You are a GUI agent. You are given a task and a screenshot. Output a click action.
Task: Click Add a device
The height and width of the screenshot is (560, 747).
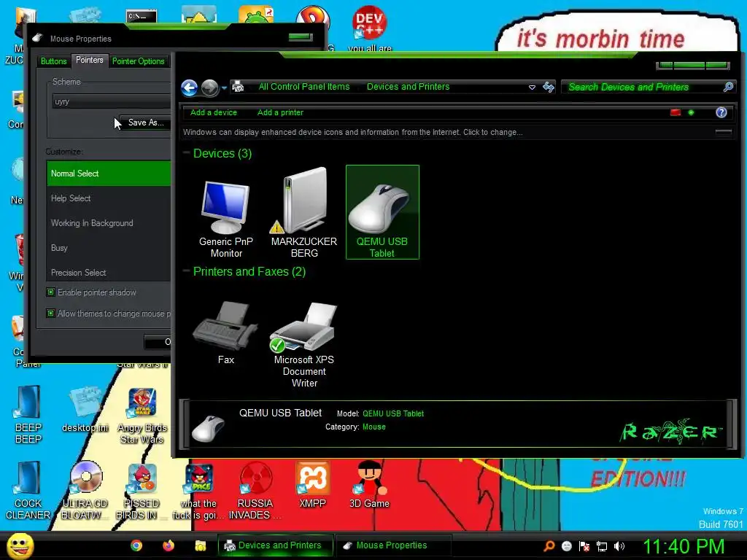click(x=214, y=112)
